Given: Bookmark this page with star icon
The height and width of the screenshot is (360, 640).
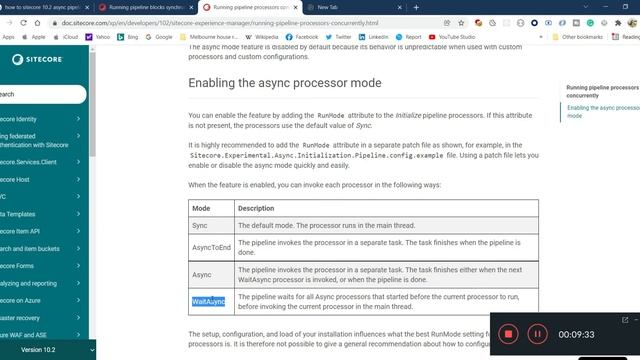Looking at the screenshot, I should (461, 23).
